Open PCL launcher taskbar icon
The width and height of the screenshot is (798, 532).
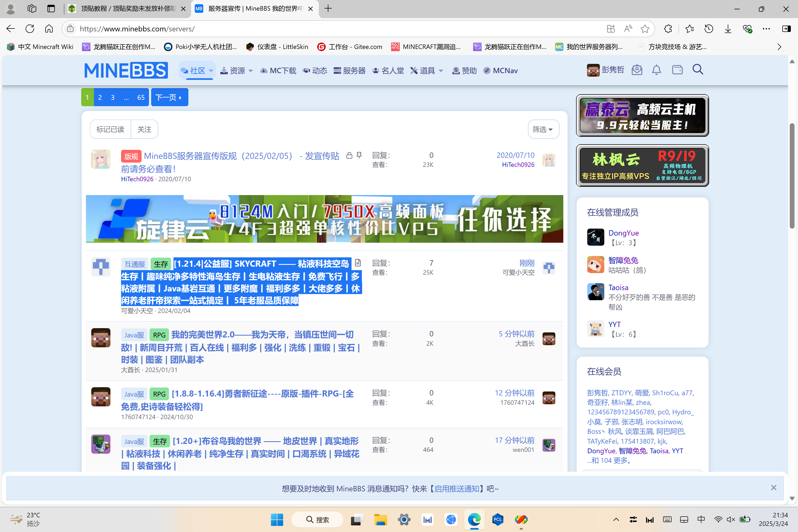tap(498, 519)
